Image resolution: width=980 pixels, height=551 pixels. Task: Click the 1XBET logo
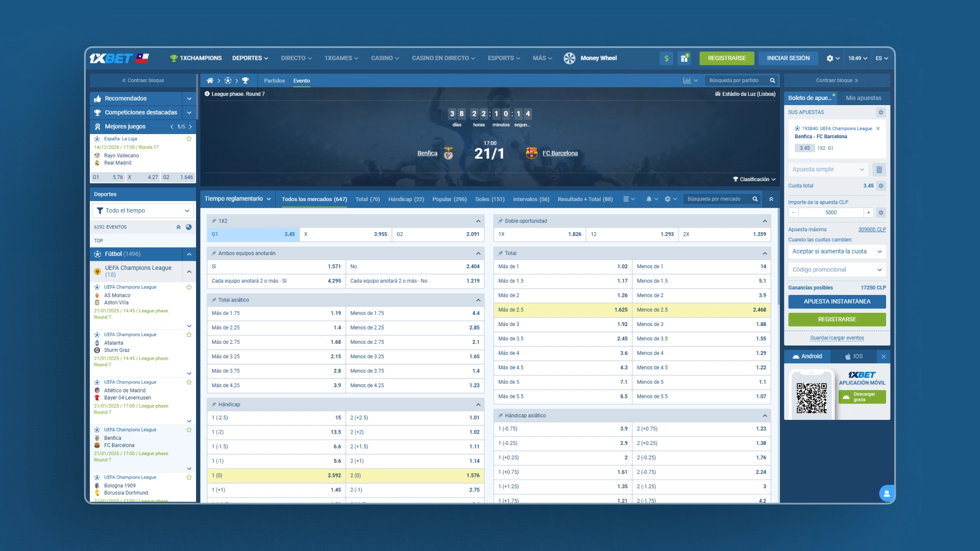click(x=111, y=58)
